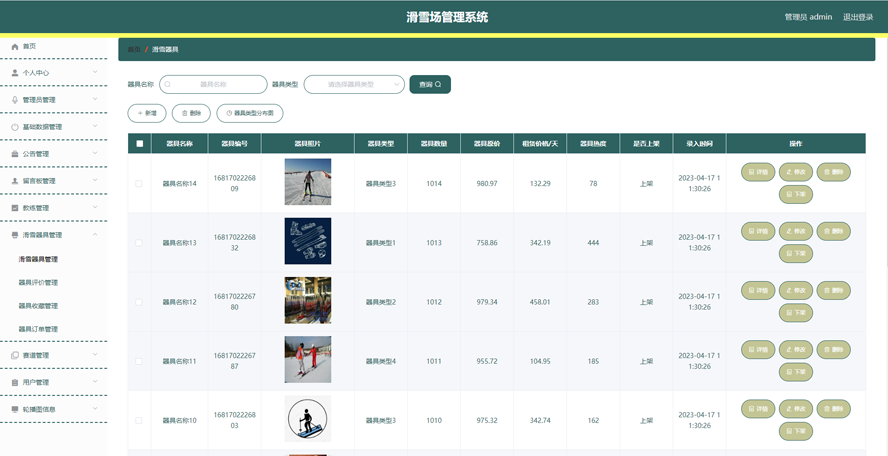Focus the 器具名称 search input

(213, 84)
